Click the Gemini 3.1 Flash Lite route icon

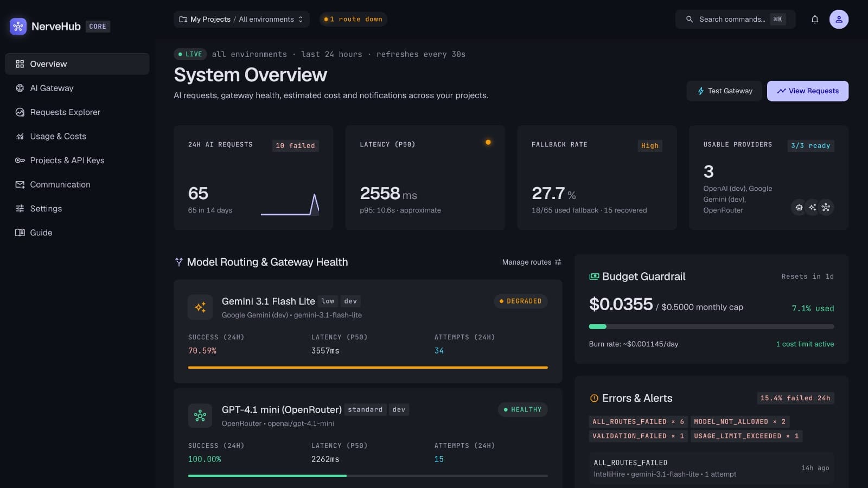tap(200, 307)
